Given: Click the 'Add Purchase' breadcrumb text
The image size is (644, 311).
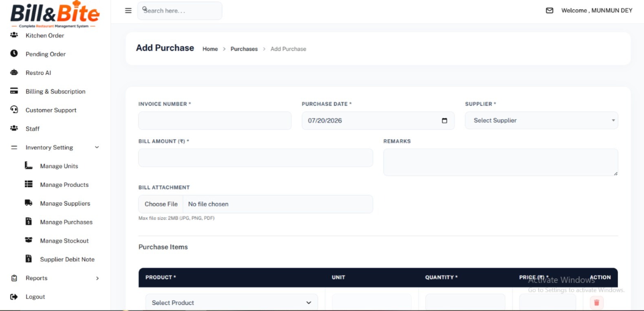Looking at the screenshot, I should [x=288, y=49].
